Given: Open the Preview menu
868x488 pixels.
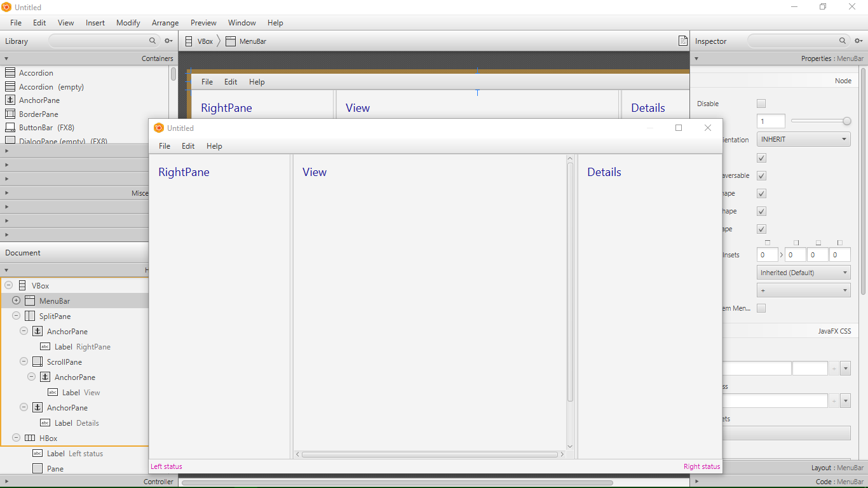Looking at the screenshot, I should 203,22.
